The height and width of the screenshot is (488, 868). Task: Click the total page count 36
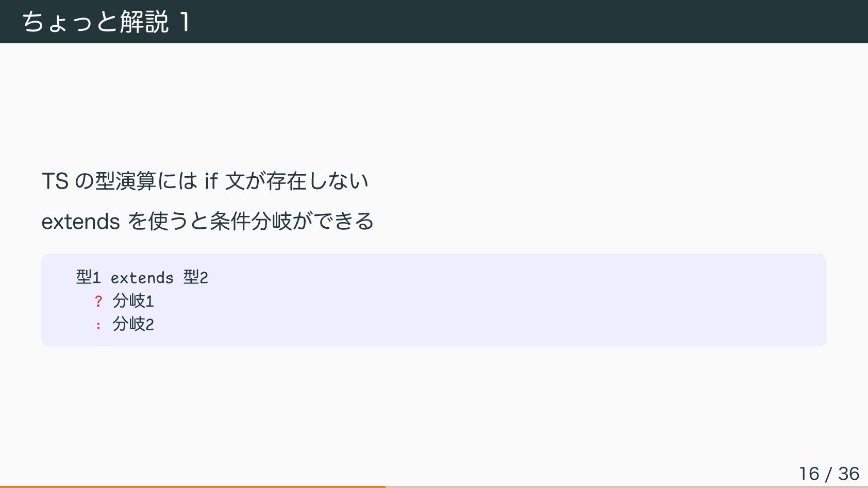click(848, 474)
